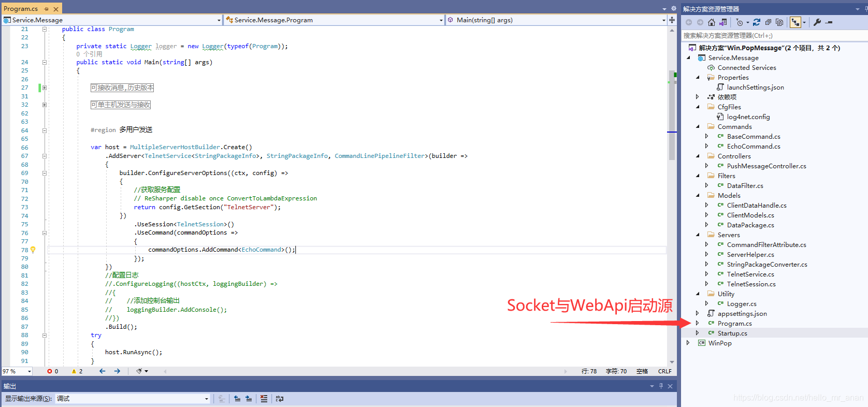This screenshot has height=407, width=868.
Task: Navigate backward with the blue left arrow
Action: point(102,371)
